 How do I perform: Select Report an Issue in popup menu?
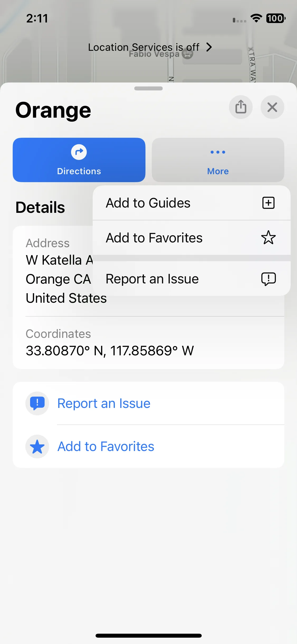point(192,279)
